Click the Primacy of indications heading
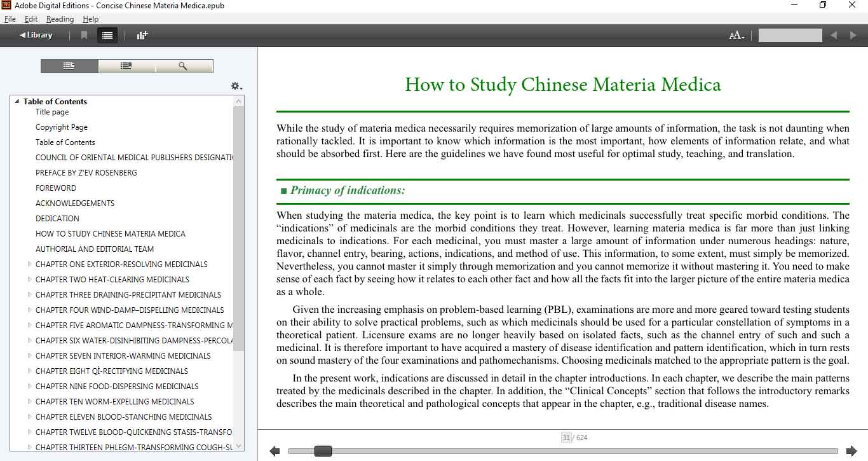Screen dimensions: 868x461 point(348,190)
